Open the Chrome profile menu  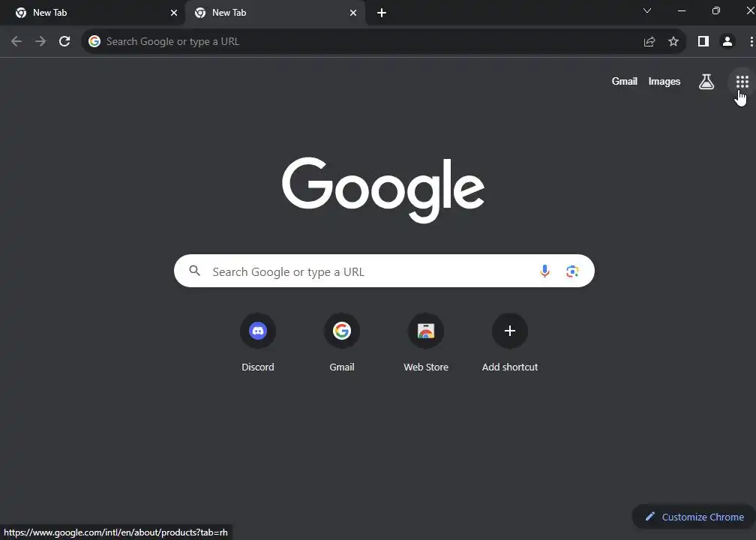pyautogui.click(x=727, y=41)
